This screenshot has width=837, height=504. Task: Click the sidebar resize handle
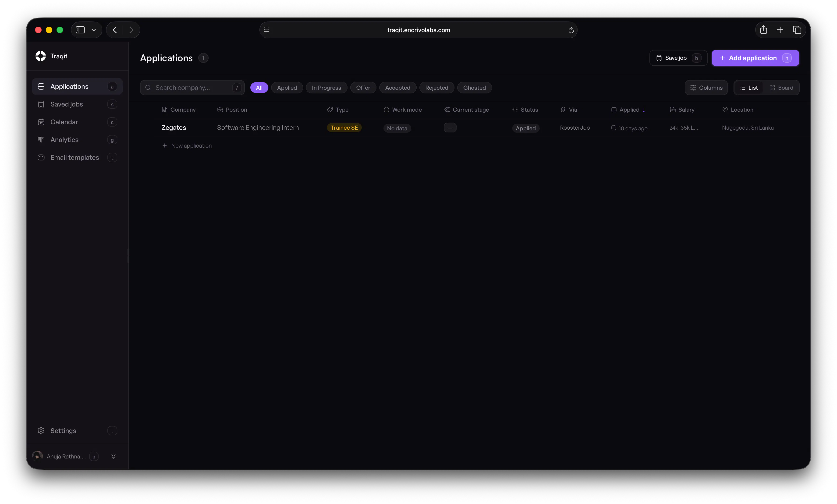coord(128,256)
